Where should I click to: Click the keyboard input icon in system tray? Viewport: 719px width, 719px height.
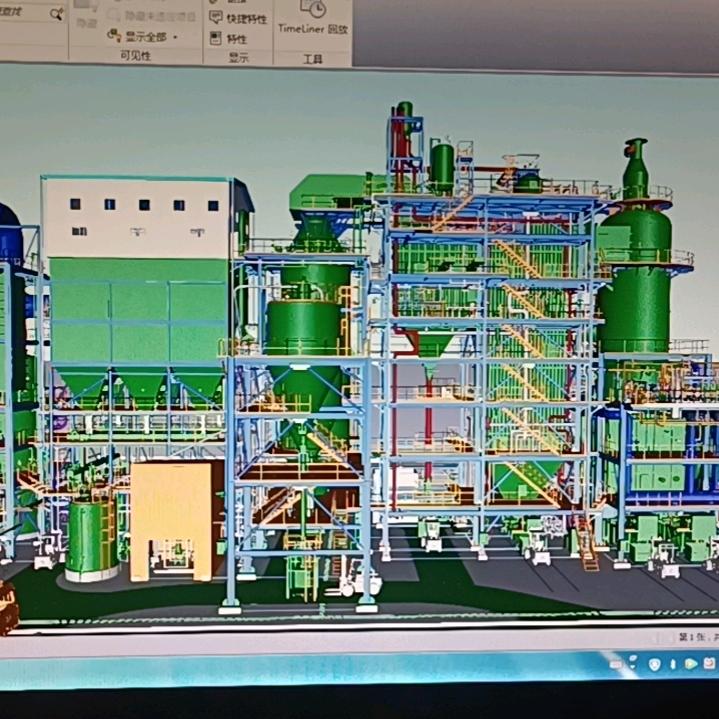coord(617,663)
